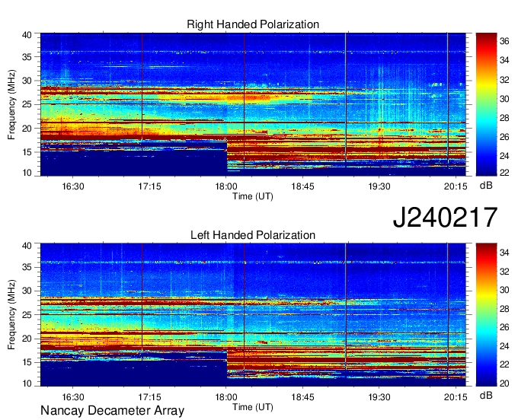Click the 30 MHz tick on the Left Handed plot
This screenshot has width=518, height=420.
point(27,291)
